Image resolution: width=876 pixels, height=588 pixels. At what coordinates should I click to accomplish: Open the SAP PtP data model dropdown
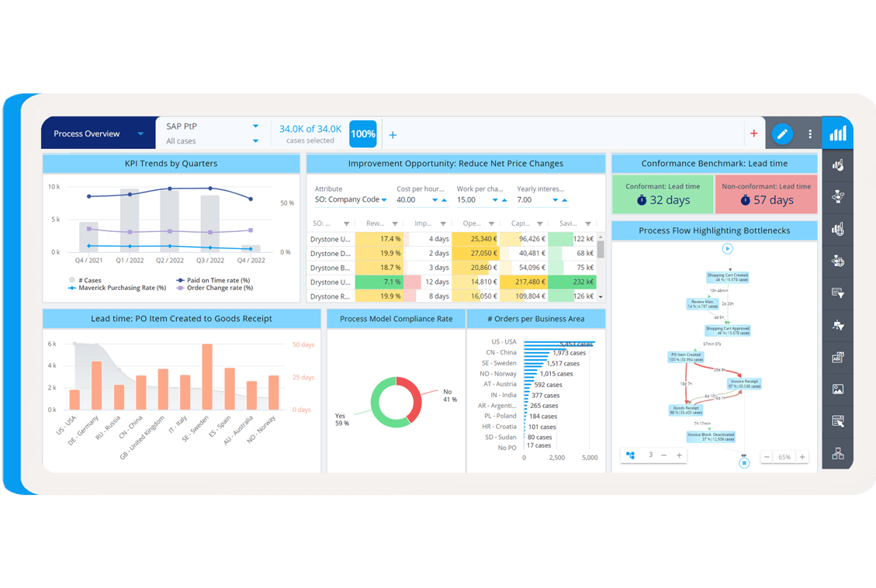click(209, 126)
